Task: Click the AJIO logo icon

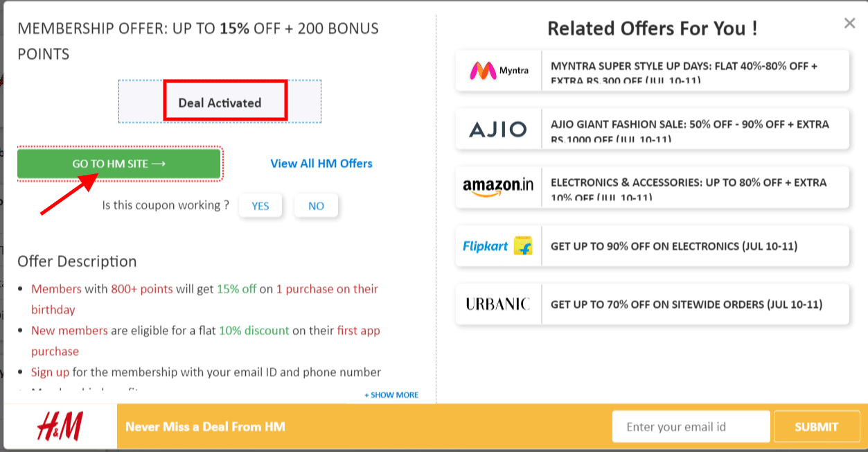Action: click(x=497, y=129)
